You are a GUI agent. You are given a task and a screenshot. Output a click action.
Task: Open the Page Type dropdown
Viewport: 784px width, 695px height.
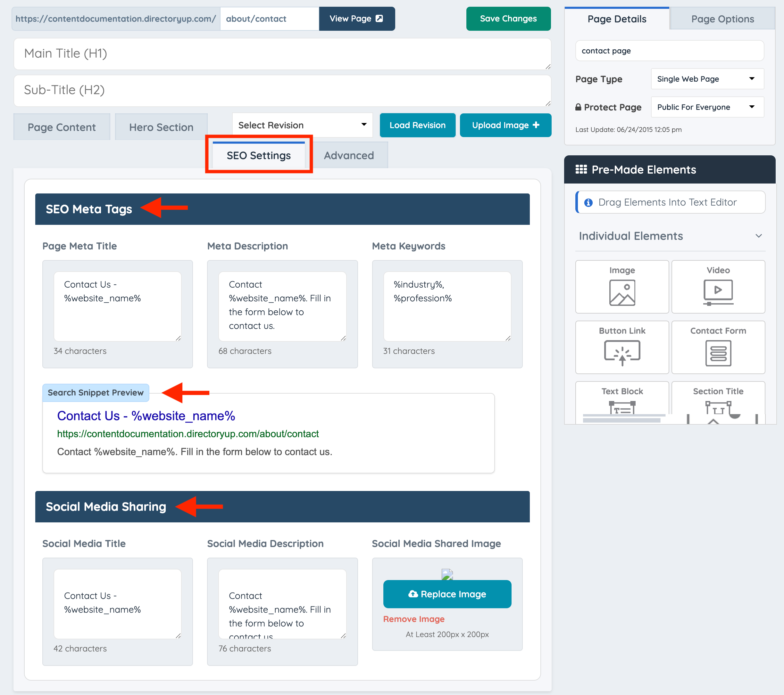coord(707,79)
